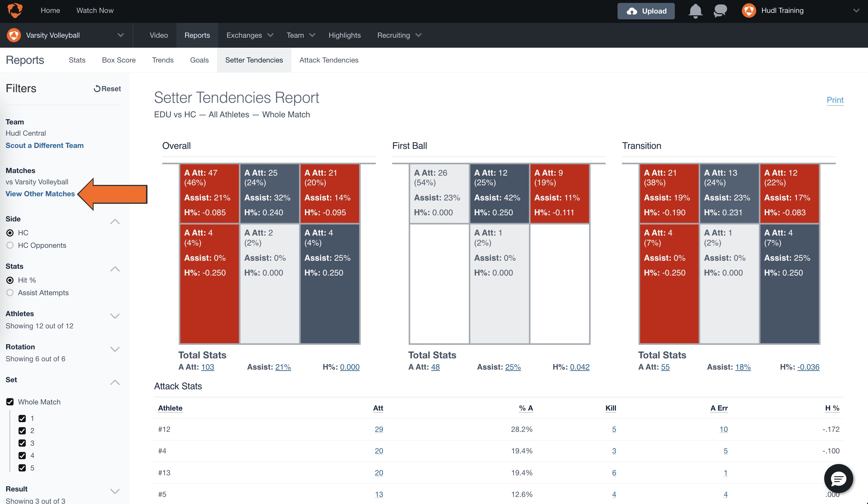Viewport: 868px width, 504px height.
Task: Click the Reset filters icon
Action: coord(97,89)
